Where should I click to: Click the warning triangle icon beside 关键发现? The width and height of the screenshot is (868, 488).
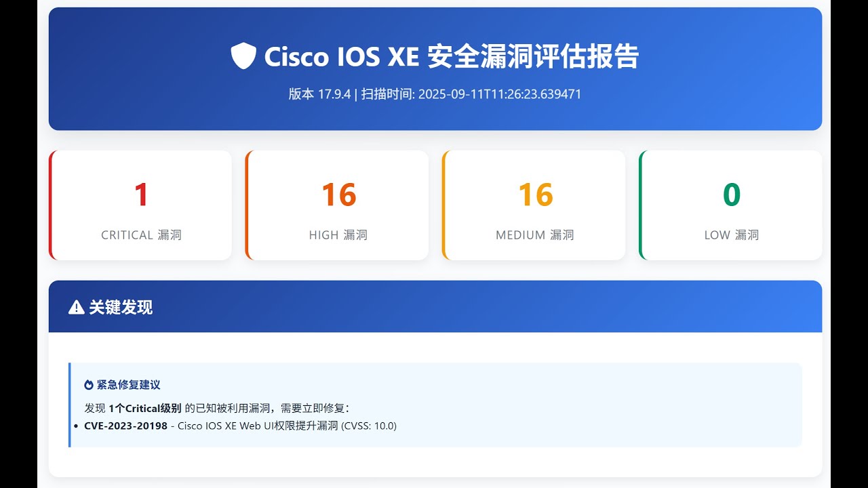[x=77, y=308]
